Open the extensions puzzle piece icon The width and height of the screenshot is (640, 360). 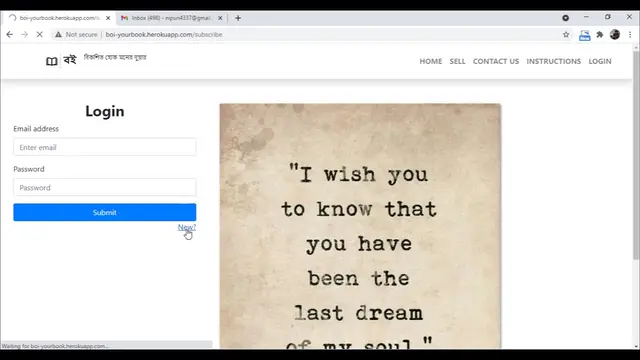(x=600, y=35)
